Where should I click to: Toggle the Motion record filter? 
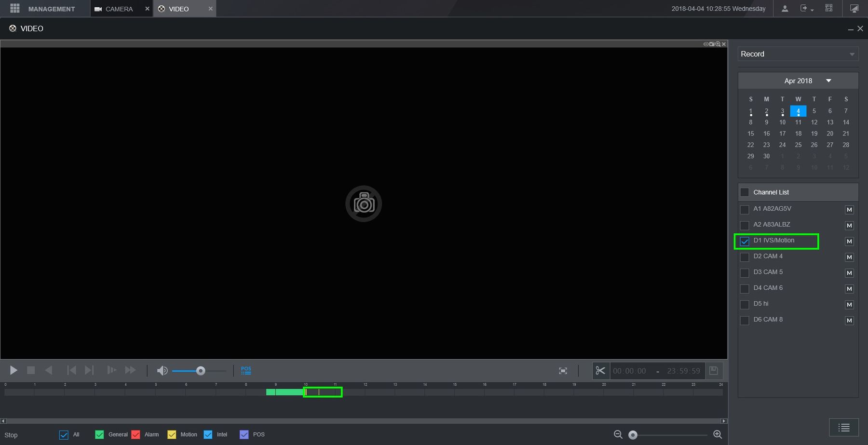[x=172, y=435]
